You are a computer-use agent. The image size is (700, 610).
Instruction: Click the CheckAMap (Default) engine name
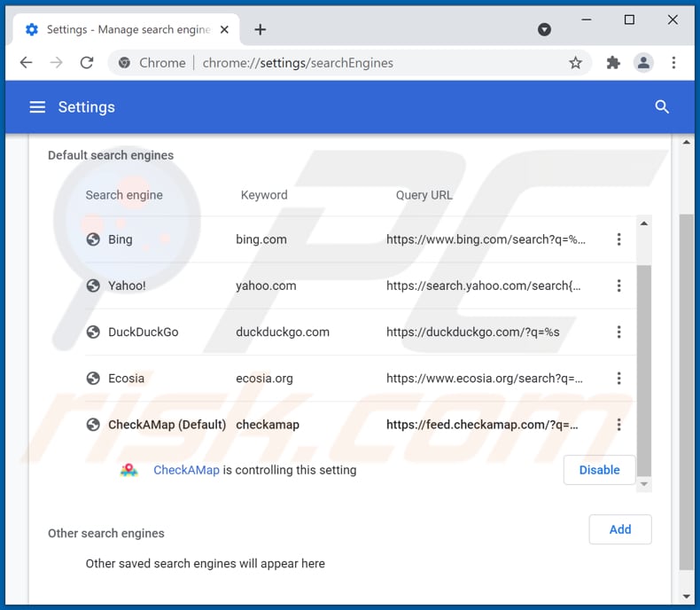pyautogui.click(x=167, y=425)
